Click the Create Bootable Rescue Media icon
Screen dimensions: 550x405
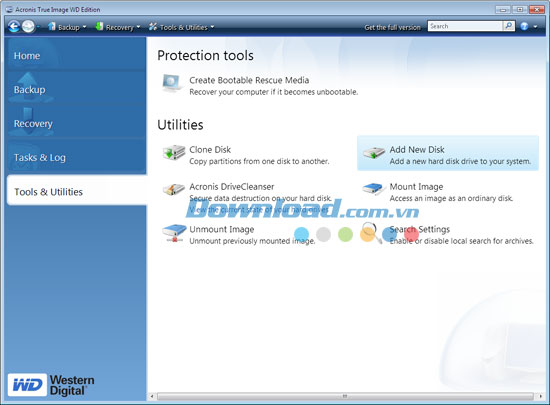173,83
